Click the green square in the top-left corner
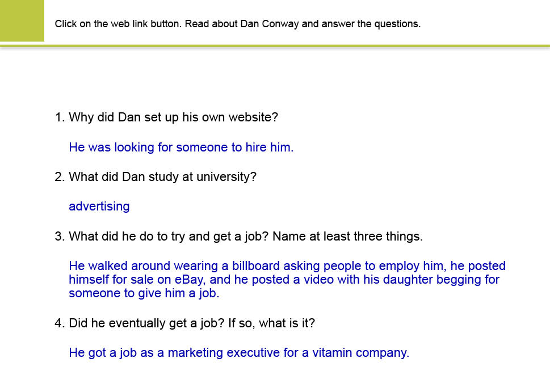The width and height of the screenshot is (550, 392). tap(22, 20)
